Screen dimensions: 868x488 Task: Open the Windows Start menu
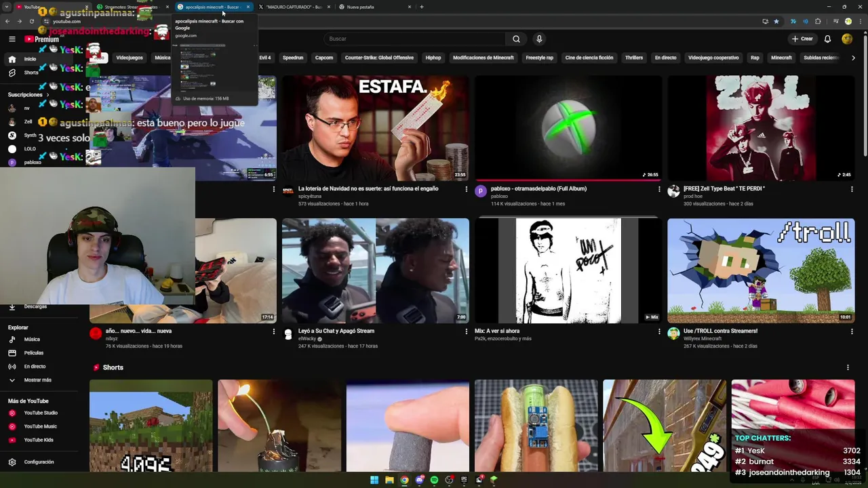click(x=374, y=480)
